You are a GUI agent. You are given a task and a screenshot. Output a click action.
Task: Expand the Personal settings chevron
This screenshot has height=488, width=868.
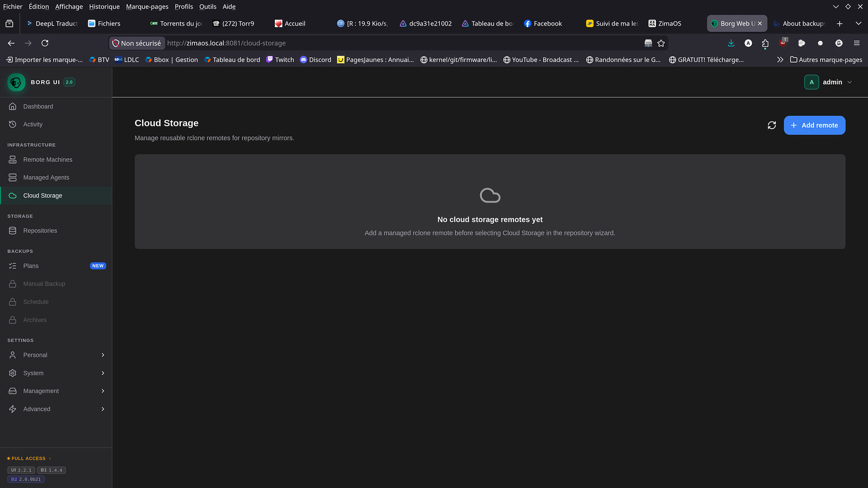click(103, 355)
